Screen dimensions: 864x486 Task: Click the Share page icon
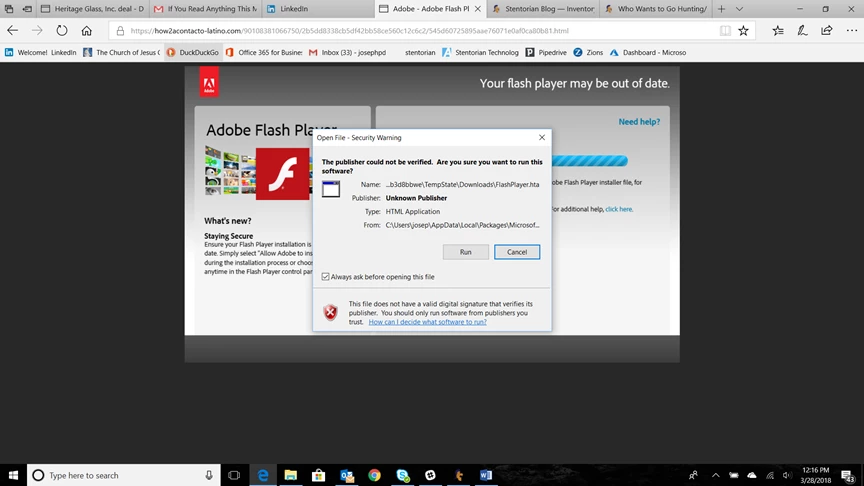827,31
